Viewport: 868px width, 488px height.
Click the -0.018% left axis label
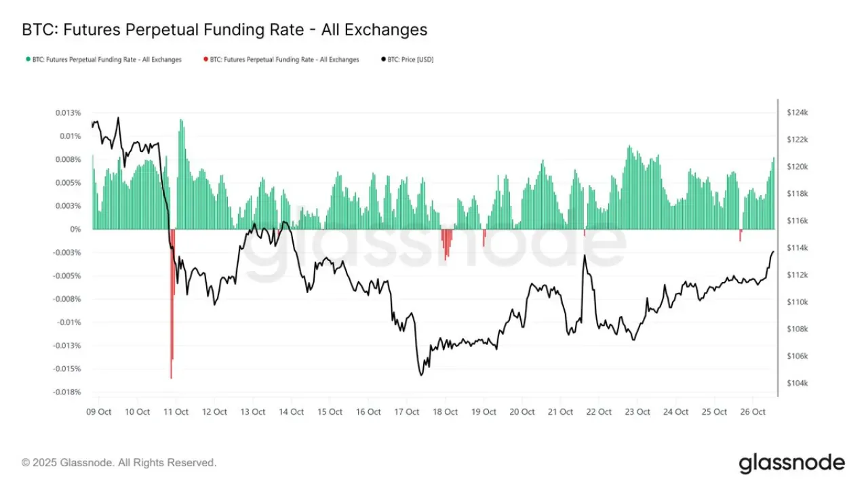pyautogui.click(x=67, y=392)
